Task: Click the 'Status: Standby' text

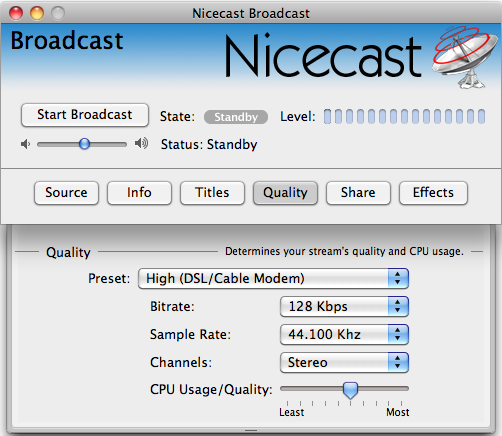Action: pos(209,145)
